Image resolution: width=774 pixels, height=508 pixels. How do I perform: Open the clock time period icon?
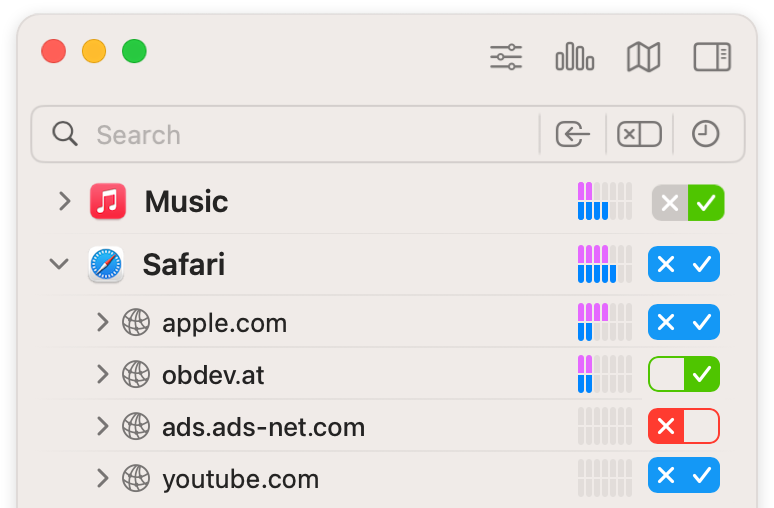pyautogui.click(x=705, y=134)
